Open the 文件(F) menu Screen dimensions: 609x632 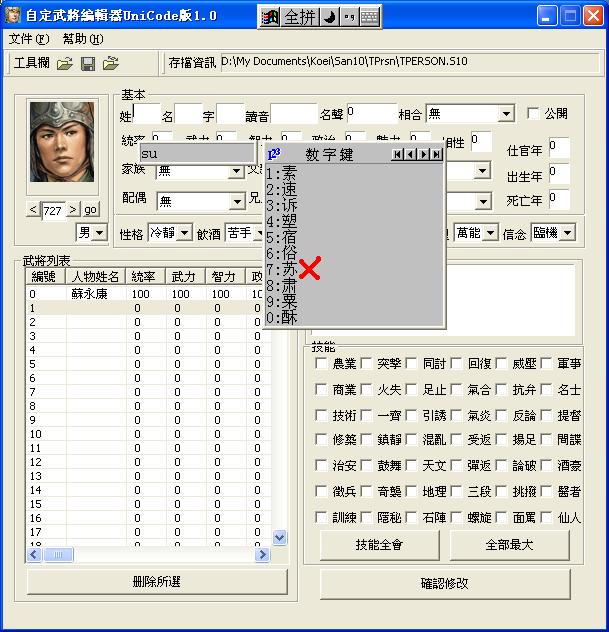point(29,39)
